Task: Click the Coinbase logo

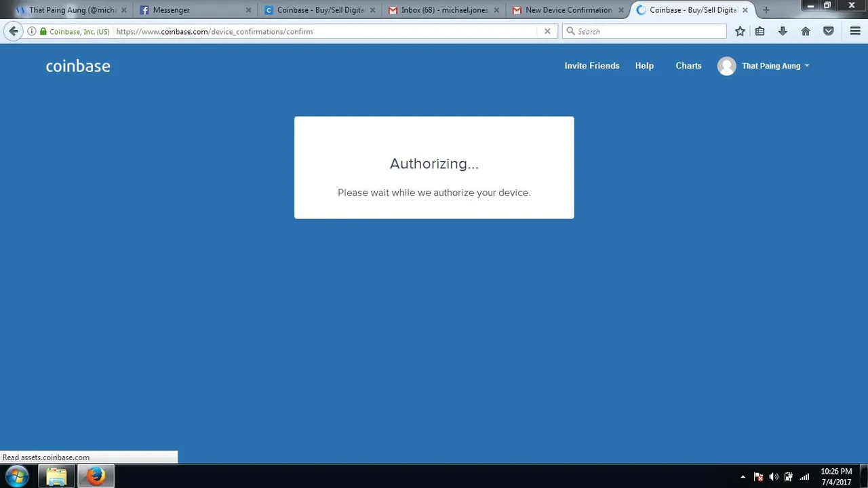Action: [x=78, y=66]
